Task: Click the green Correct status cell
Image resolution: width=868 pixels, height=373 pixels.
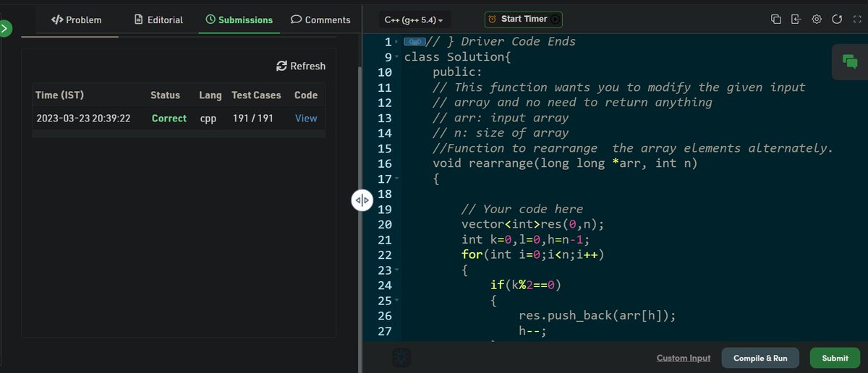Action: pyautogui.click(x=169, y=118)
